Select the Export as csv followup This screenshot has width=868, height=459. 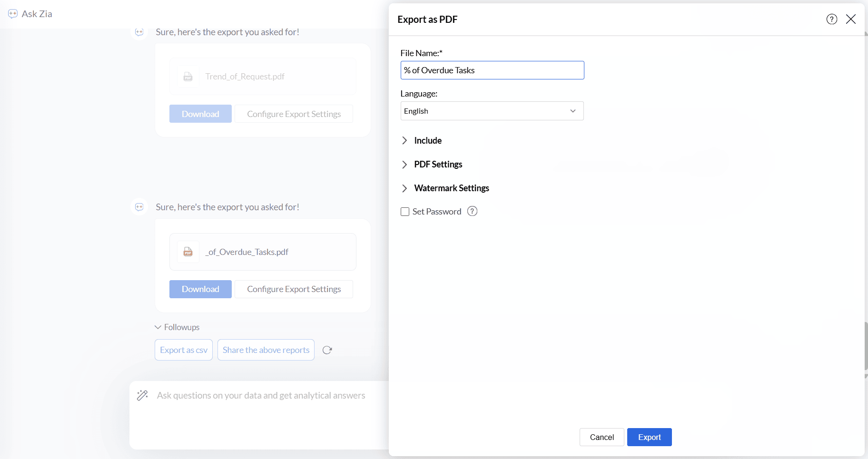(x=184, y=350)
